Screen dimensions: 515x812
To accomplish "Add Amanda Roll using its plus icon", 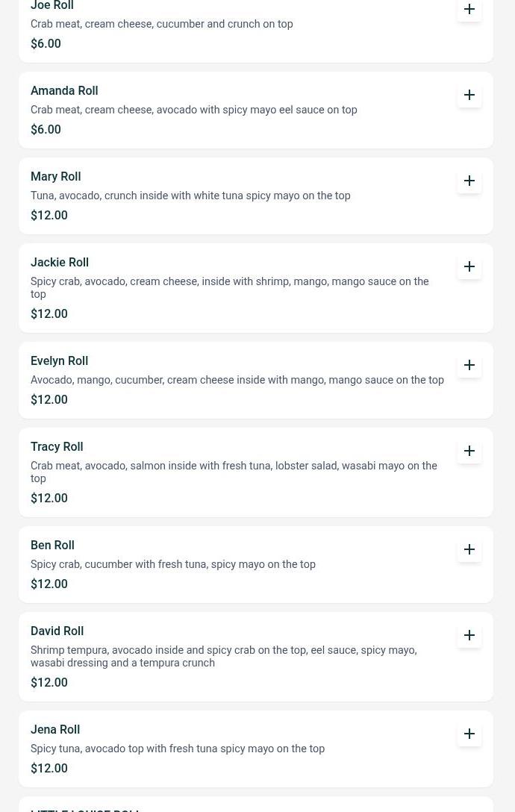I will point(469,95).
